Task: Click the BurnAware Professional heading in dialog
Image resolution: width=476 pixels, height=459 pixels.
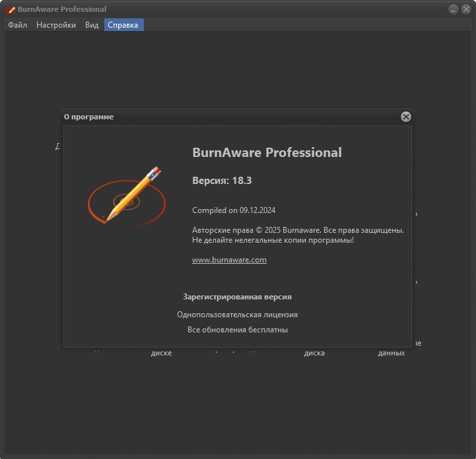Action: [x=267, y=152]
